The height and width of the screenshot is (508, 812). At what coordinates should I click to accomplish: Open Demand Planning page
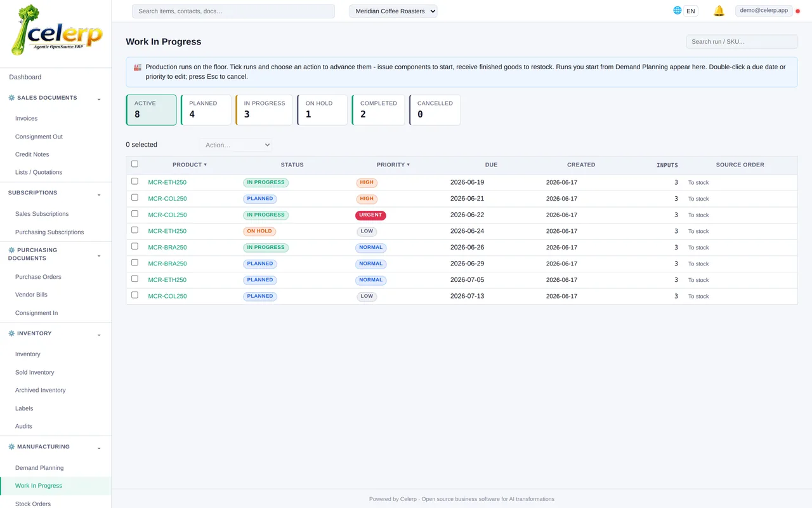[x=39, y=468]
